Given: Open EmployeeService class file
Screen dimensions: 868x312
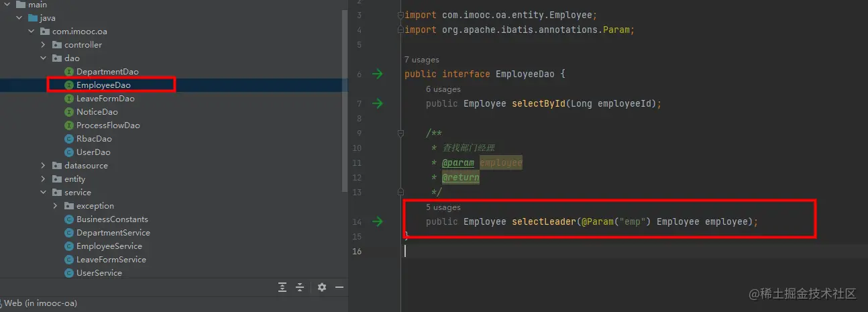Looking at the screenshot, I should coord(109,246).
